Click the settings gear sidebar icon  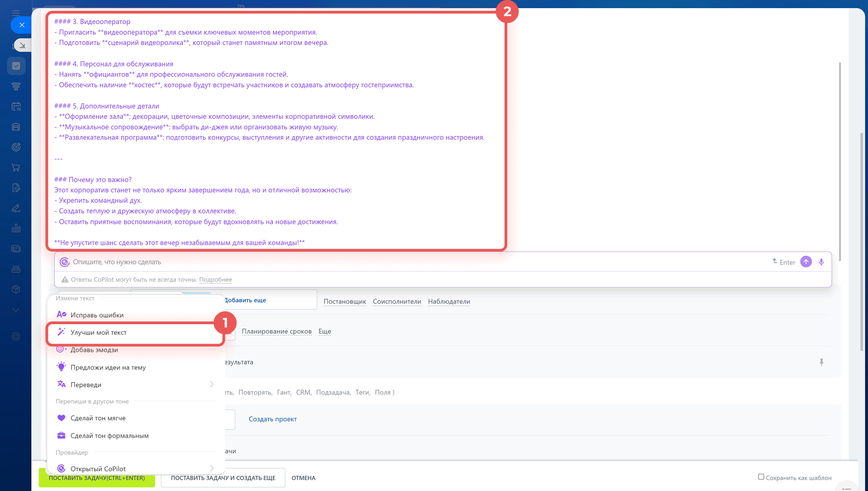coord(16,336)
